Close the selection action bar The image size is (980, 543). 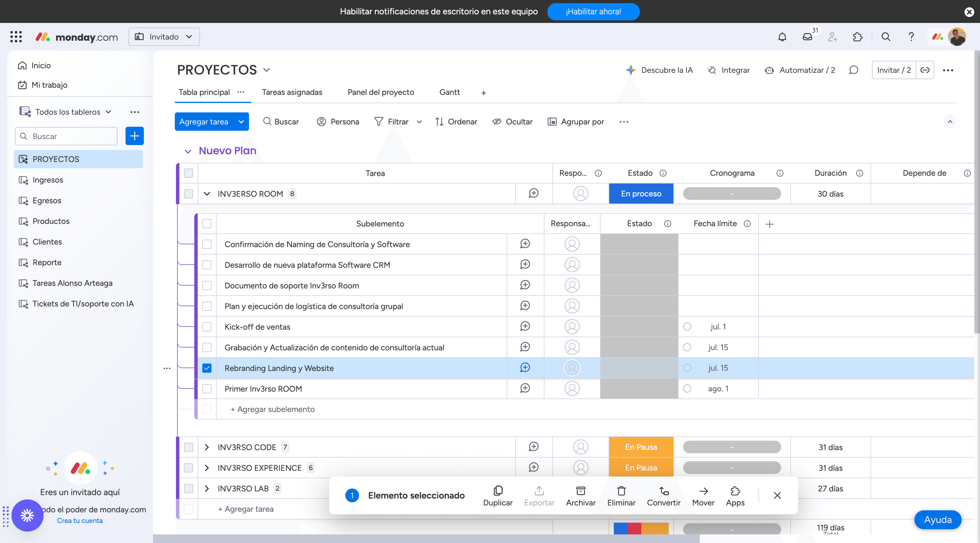coord(777,495)
